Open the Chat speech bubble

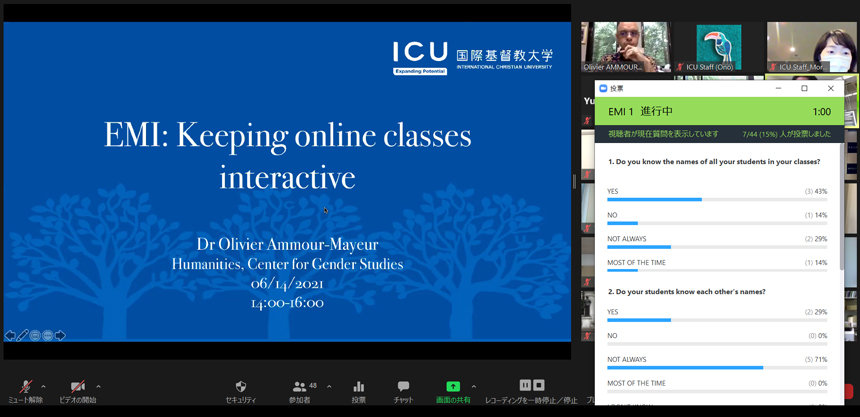[x=404, y=387]
